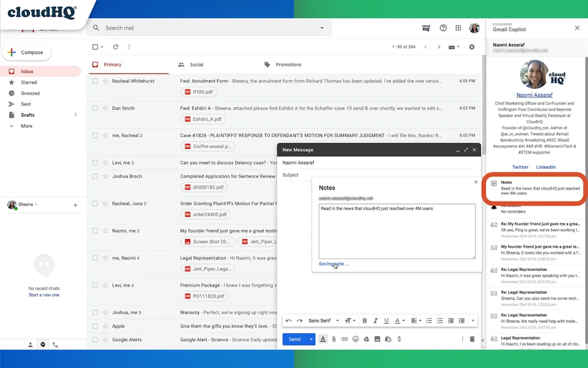Open Gmail help menu
Screen dimensions: 588x368
click(x=442, y=28)
